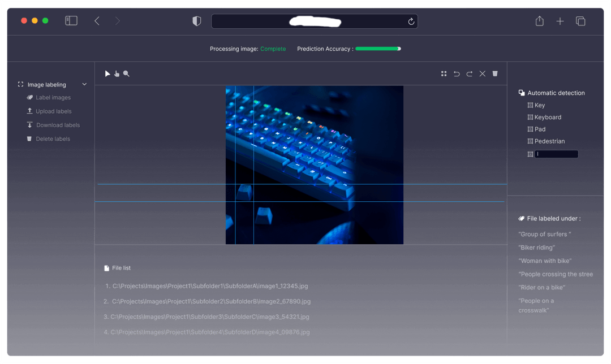Go forward in browser history

pyautogui.click(x=117, y=21)
